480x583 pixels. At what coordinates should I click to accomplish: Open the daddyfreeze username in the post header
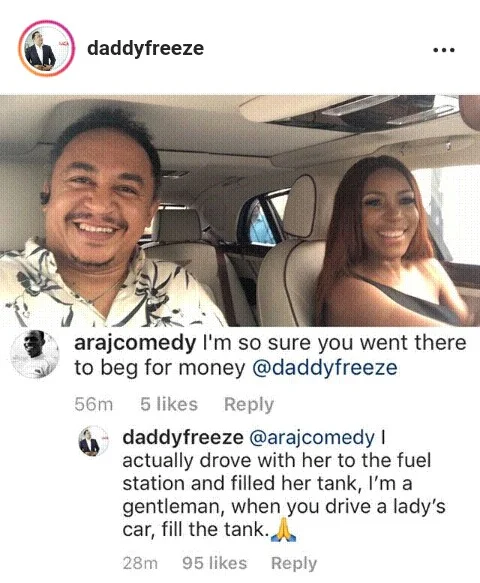[x=145, y=48]
